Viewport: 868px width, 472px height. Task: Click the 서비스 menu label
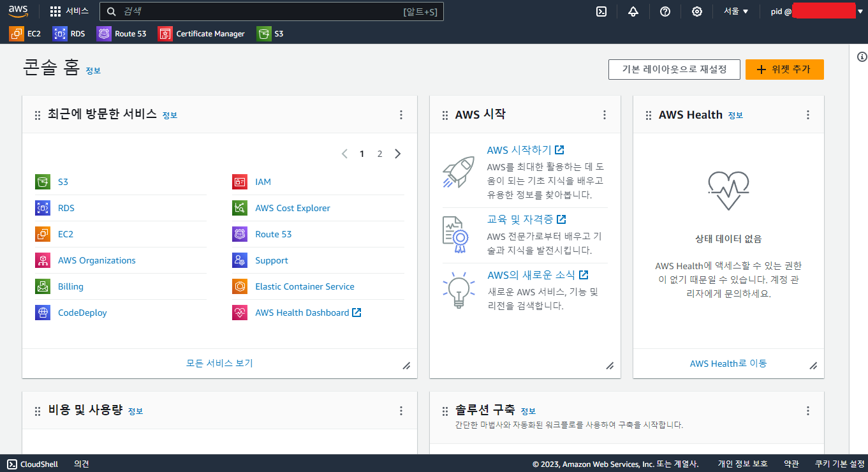pyautogui.click(x=77, y=11)
